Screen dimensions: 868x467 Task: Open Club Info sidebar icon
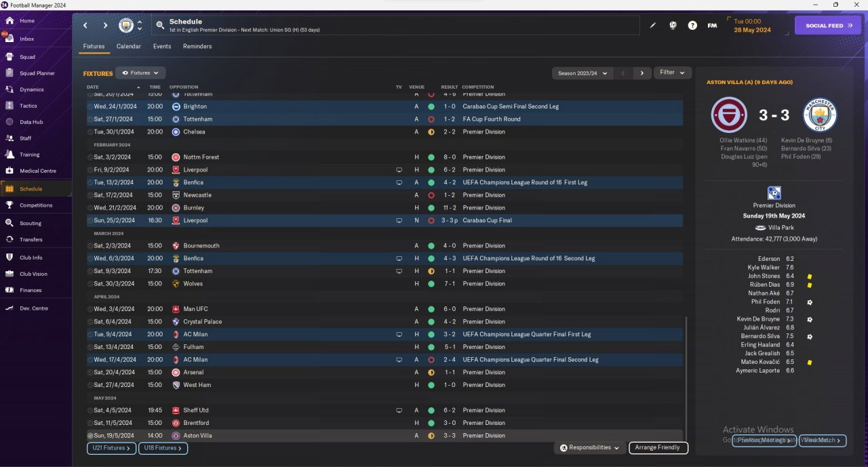(9, 258)
